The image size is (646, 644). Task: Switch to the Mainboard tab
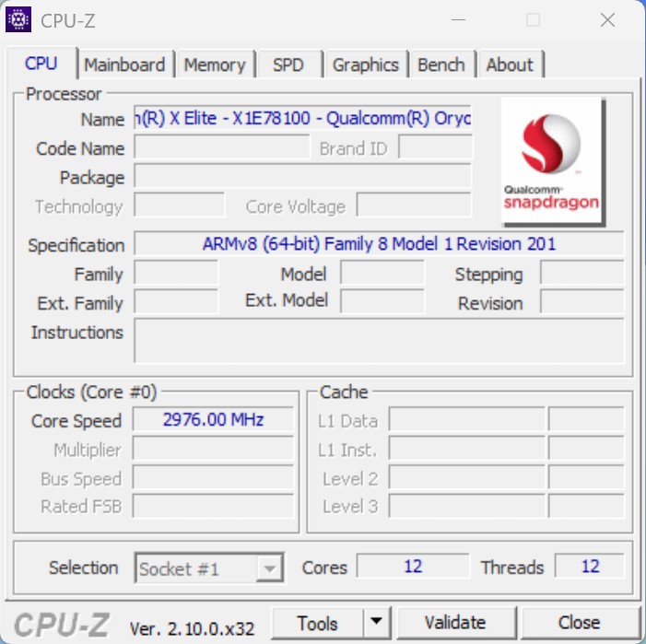pyautogui.click(x=124, y=64)
